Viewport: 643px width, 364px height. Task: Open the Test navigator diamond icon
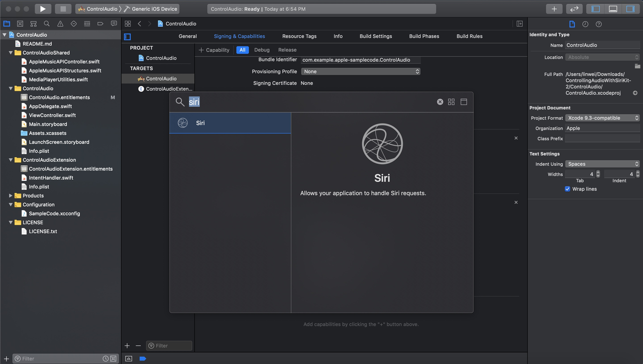(74, 24)
